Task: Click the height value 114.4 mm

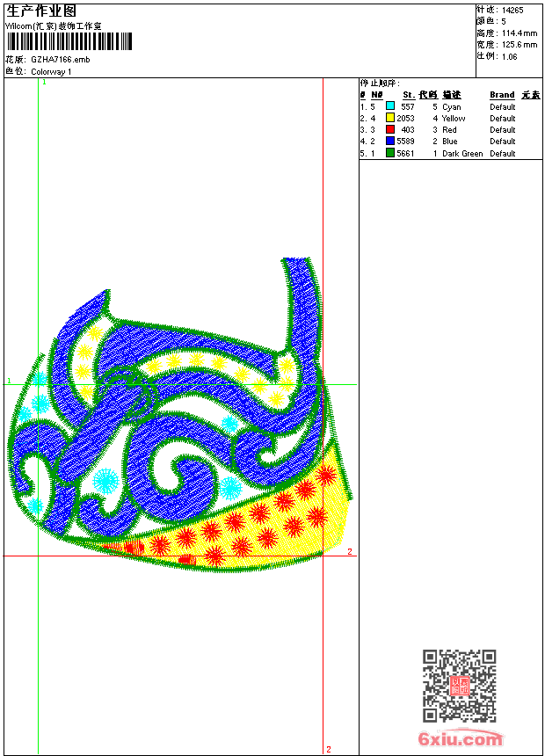Action: (x=519, y=33)
